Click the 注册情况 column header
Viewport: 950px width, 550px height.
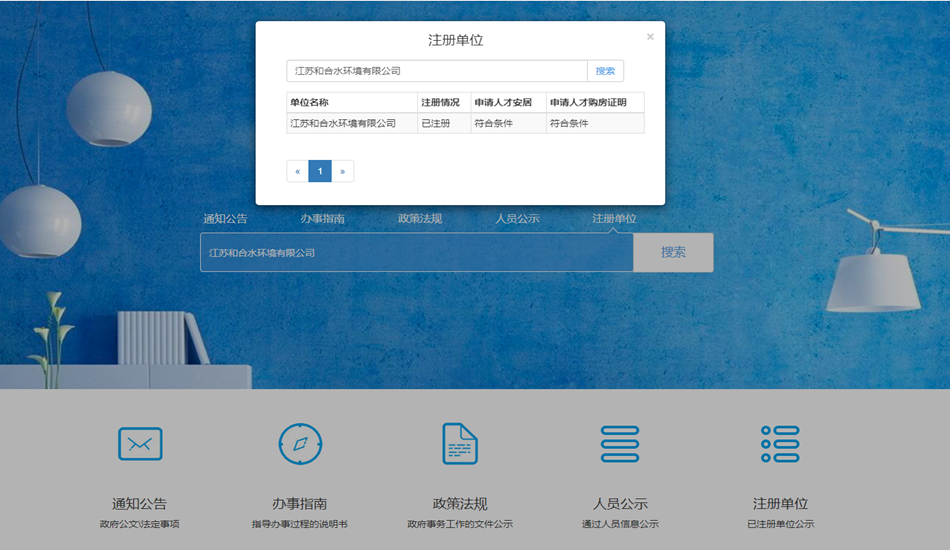(x=444, y=102)
